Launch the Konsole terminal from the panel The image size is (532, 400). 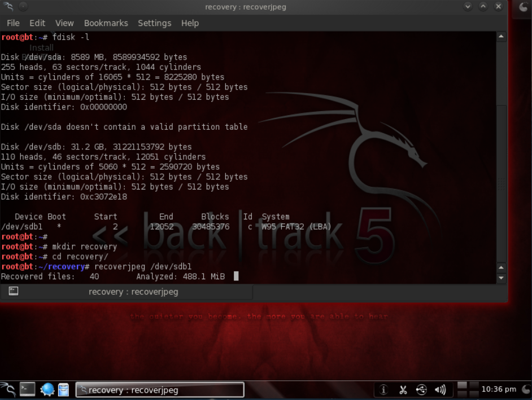tap(27, 389)
